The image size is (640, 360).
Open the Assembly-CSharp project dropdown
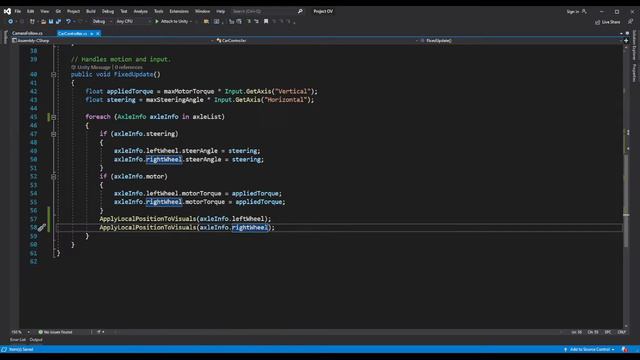pos(113,41)
